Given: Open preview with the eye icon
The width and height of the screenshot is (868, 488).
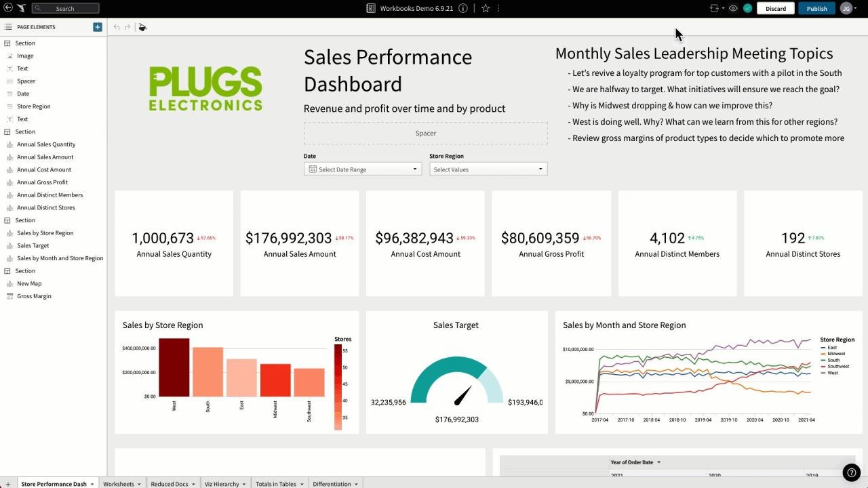Looking at the screenshot, I should (732, 8).
